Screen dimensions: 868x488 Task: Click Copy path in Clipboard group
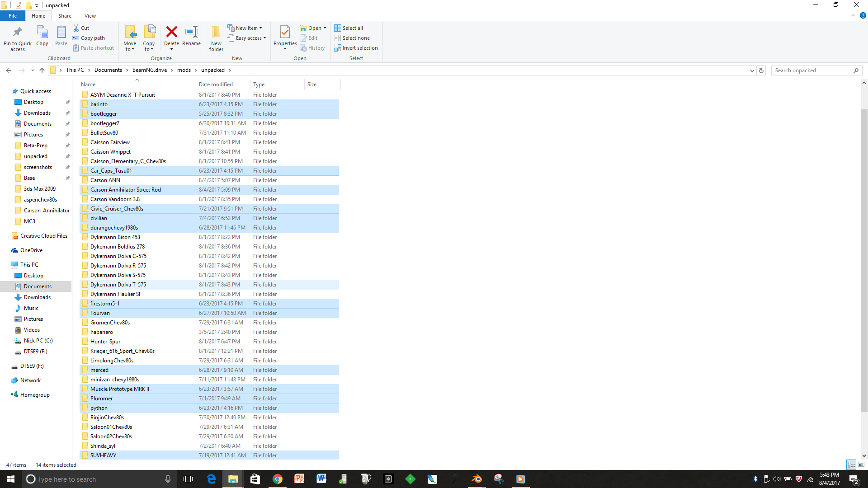(89, 38)
